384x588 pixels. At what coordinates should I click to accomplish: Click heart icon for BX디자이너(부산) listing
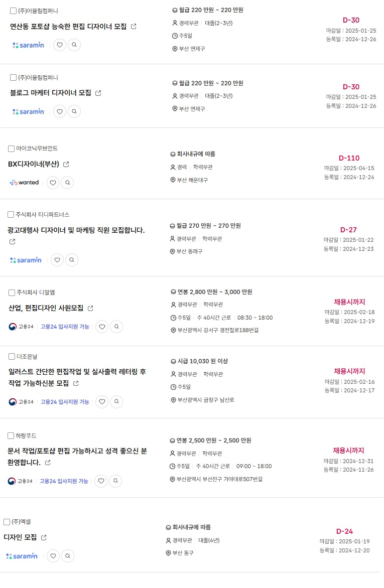(x=53, y=183)
